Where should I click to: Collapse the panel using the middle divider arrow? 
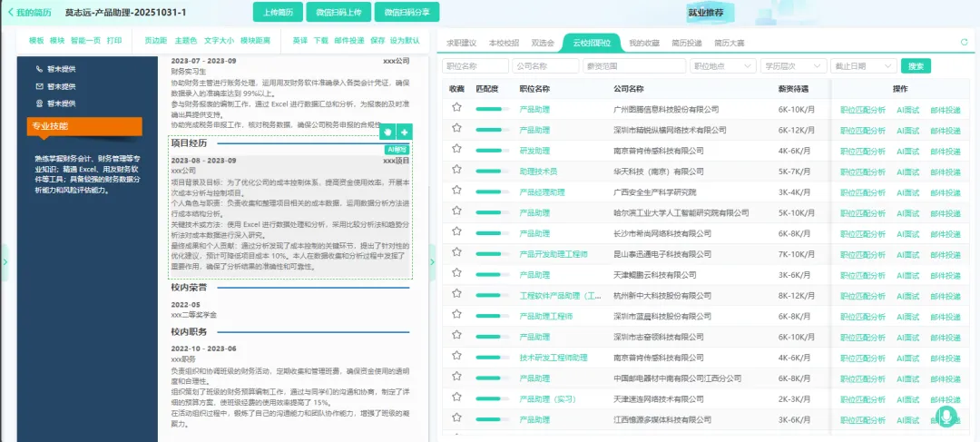[x=432, y=261]
